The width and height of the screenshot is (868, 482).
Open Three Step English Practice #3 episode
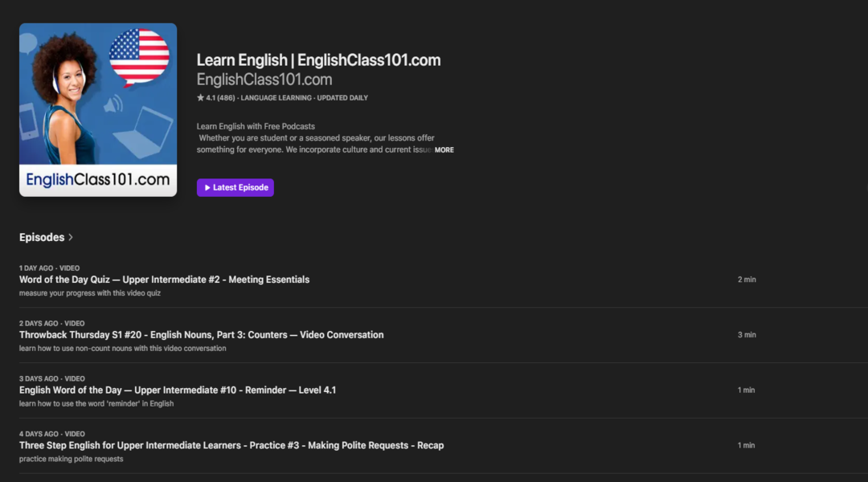pos(231,446)
